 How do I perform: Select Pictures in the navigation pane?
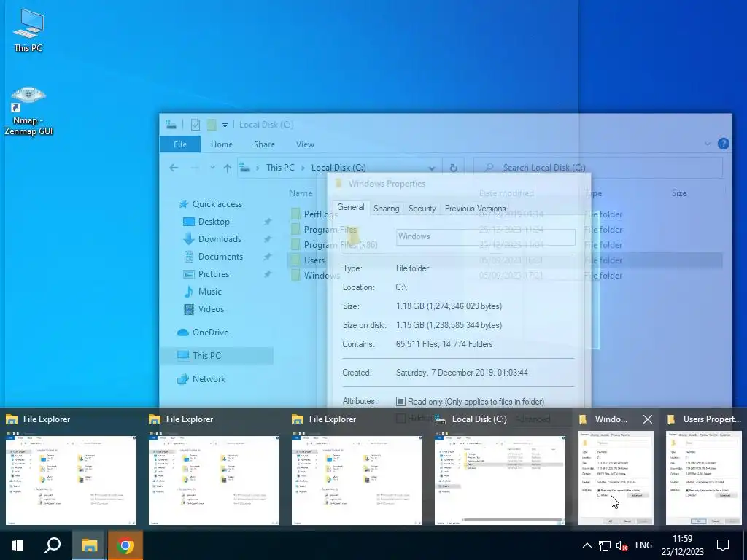coord(214,274)
